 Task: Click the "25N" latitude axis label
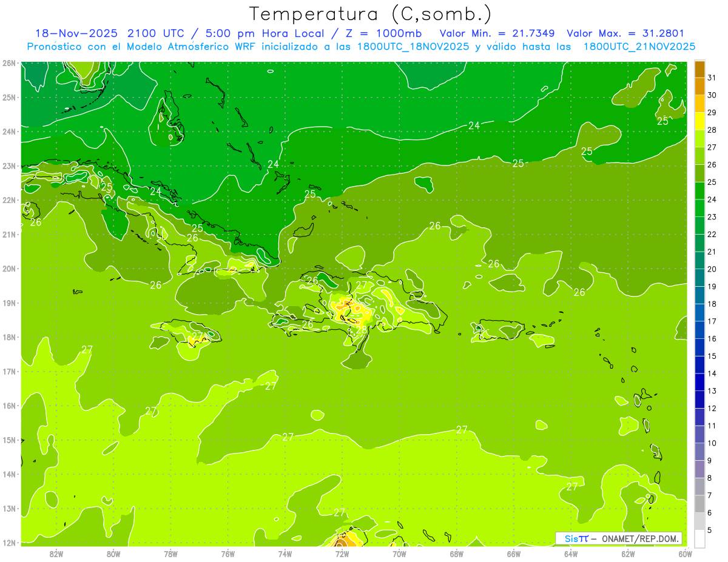pos(8,97)
